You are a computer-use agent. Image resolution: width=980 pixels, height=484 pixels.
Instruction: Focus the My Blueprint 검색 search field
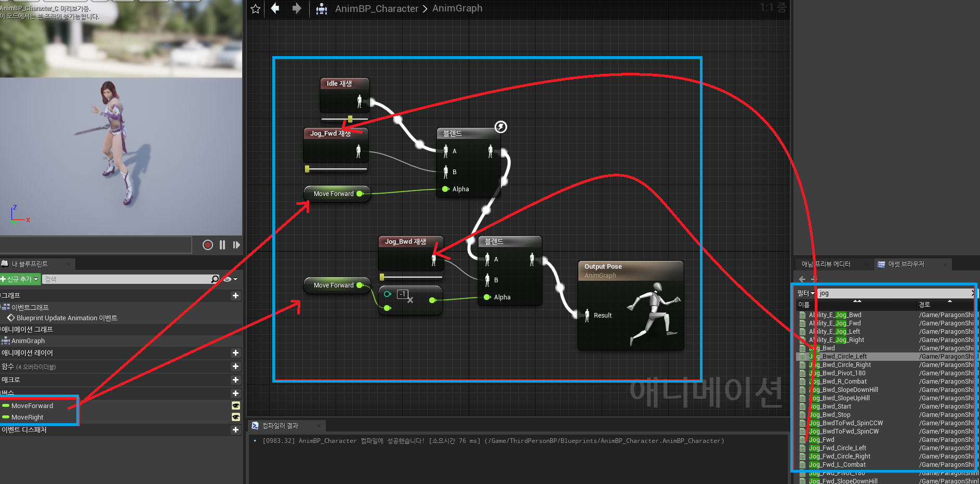[x=126, y=279]
